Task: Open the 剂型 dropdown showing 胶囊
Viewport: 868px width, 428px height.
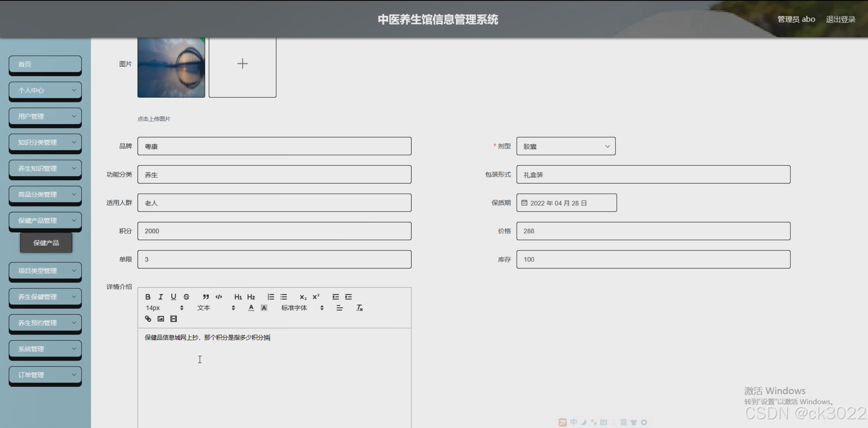Action: click(566, 146)
